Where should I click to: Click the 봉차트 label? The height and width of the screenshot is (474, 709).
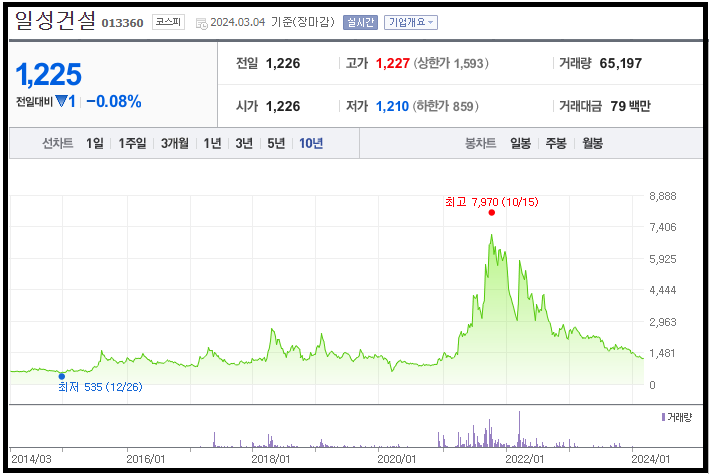tap(480, 143)
